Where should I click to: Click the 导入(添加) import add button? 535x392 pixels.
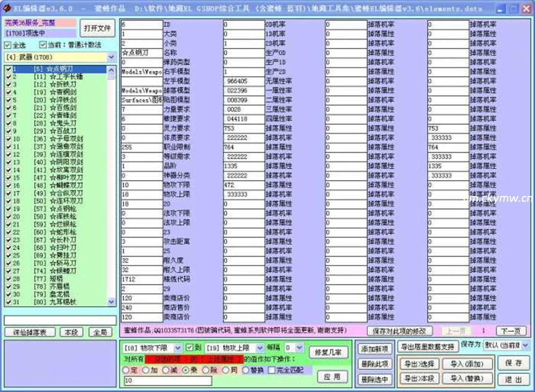(467, 364)
